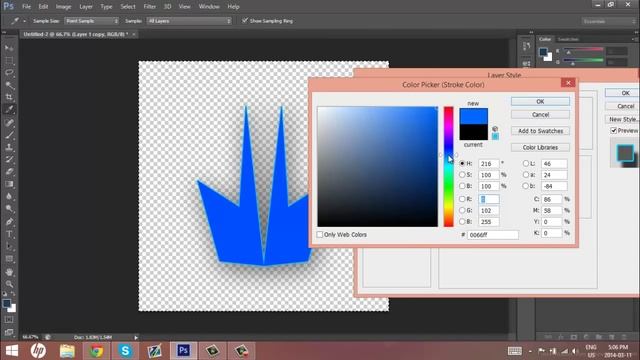Click Add to Swatches button
The height and width of the screenshot is (360, 640).
[540, 131]
